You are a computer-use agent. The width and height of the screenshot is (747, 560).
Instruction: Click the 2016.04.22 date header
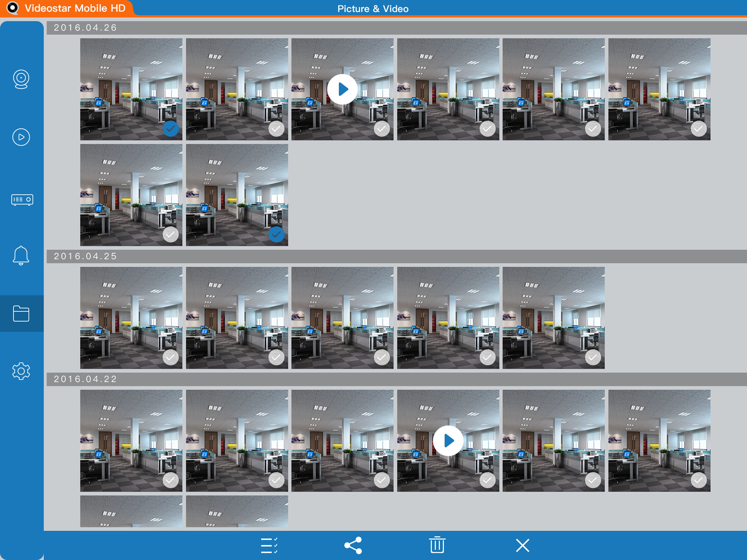click(85, 379)
